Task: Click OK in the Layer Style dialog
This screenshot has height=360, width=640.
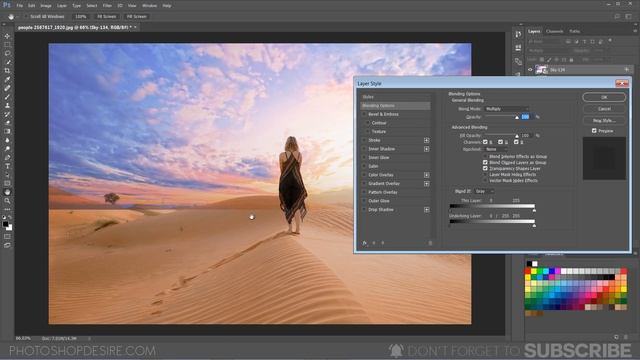Action: [604, 97]
